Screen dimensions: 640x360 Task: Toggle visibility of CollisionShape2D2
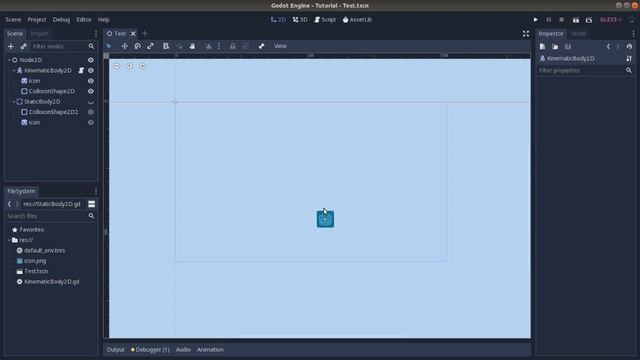91,112
